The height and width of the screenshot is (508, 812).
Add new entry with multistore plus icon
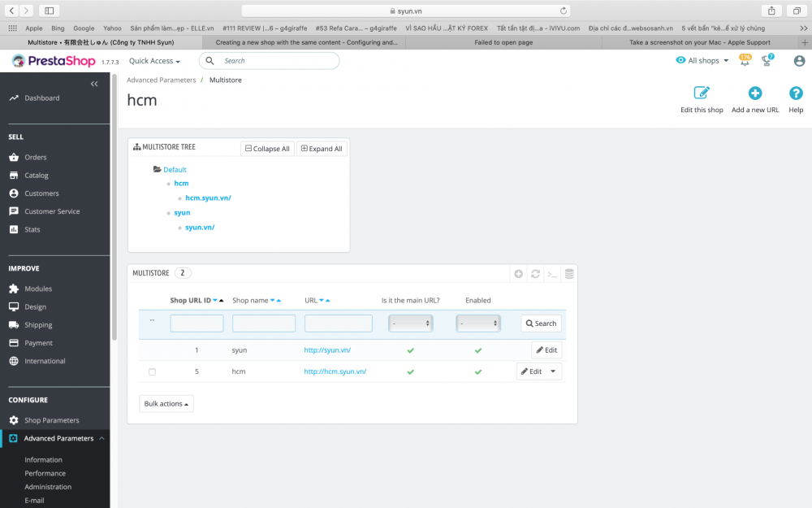coord(518,274)
